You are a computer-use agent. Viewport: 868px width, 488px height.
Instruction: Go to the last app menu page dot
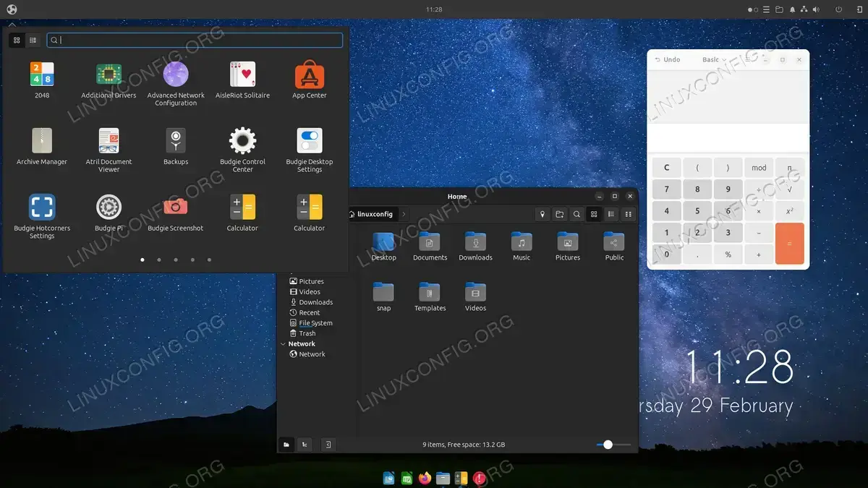point(209,260)
